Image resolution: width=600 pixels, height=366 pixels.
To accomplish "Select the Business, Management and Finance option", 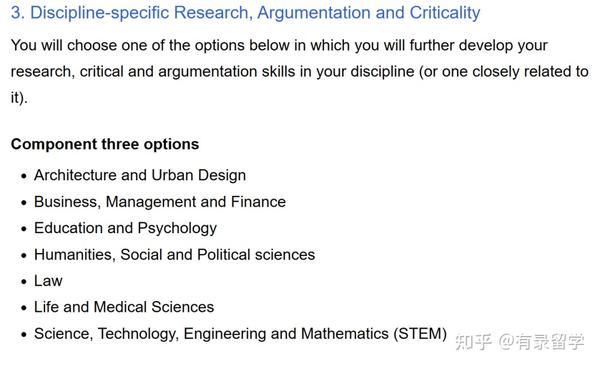I will point(160,202).
